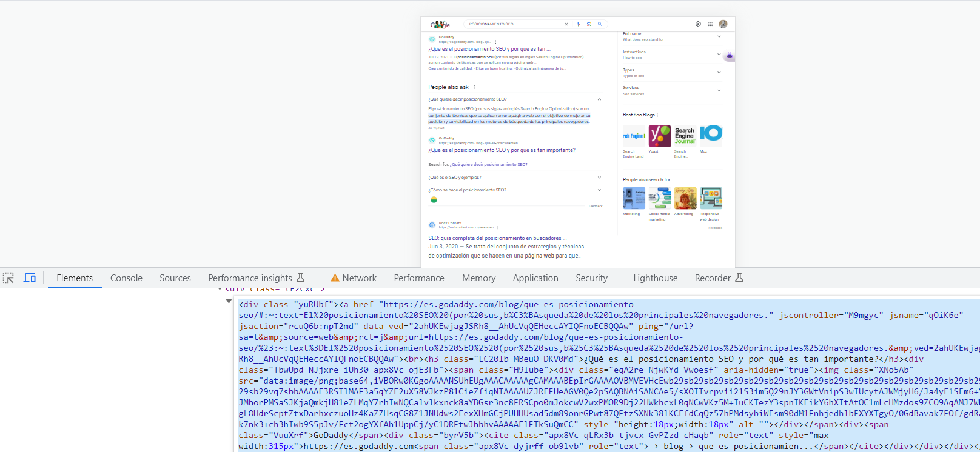Open three-dot menu beside Rock Content result
980x452 pixels.
tap(498, 228)
